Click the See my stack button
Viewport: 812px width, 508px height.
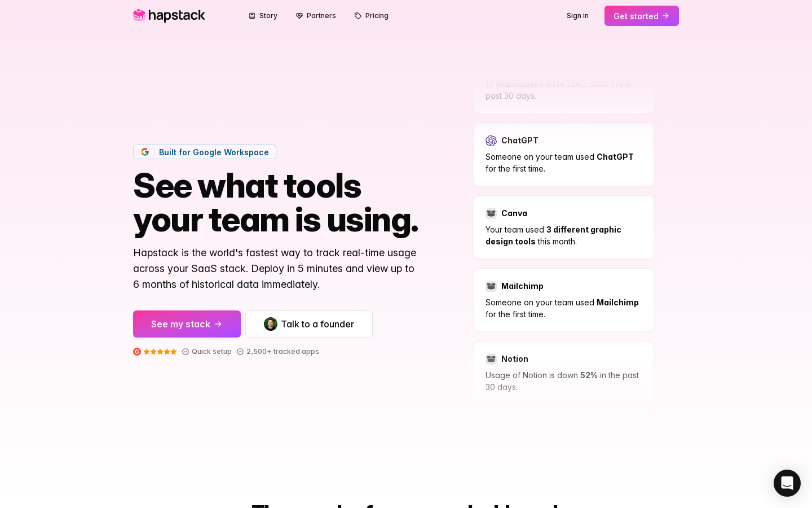(187, 324)
